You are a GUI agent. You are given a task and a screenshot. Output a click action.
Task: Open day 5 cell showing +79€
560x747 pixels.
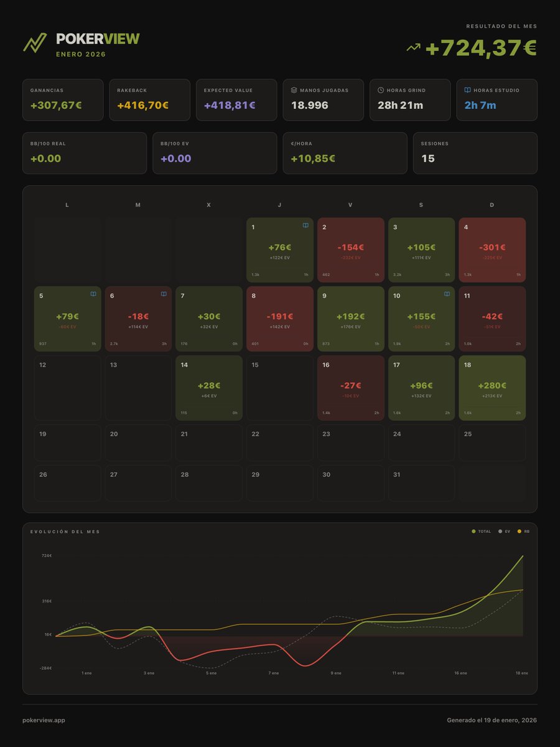68,319
